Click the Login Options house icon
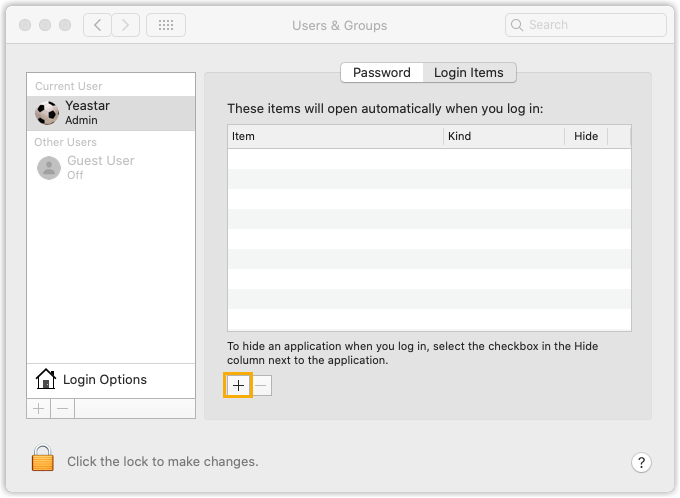This screenshot has height=498, width=680. point(46,379)
